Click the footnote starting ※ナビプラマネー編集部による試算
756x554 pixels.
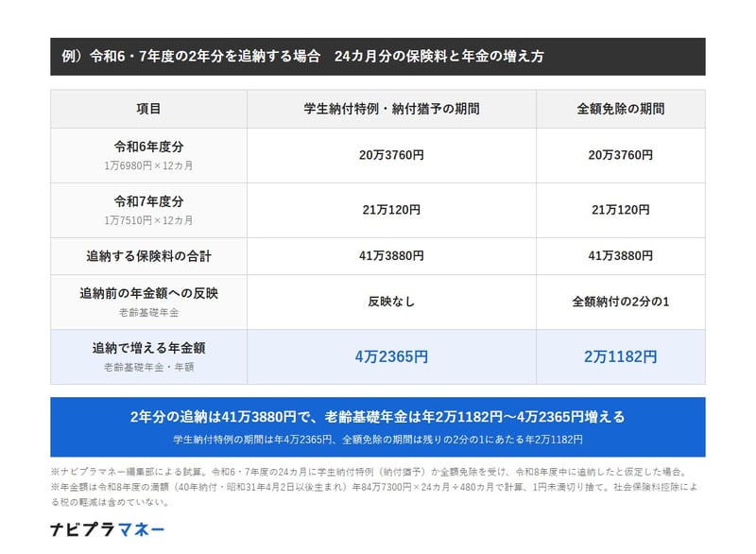tap(369, 472)
